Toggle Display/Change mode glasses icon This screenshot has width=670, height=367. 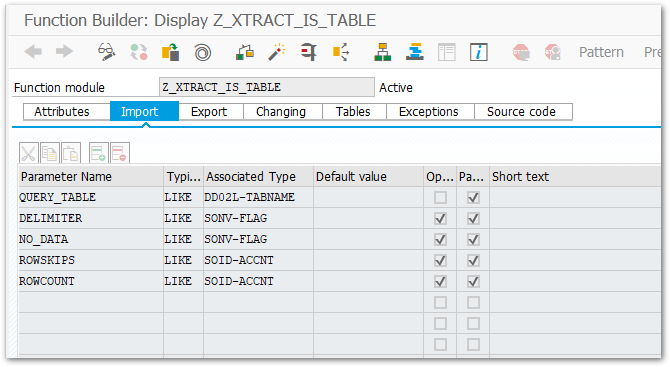pos(106,52)
